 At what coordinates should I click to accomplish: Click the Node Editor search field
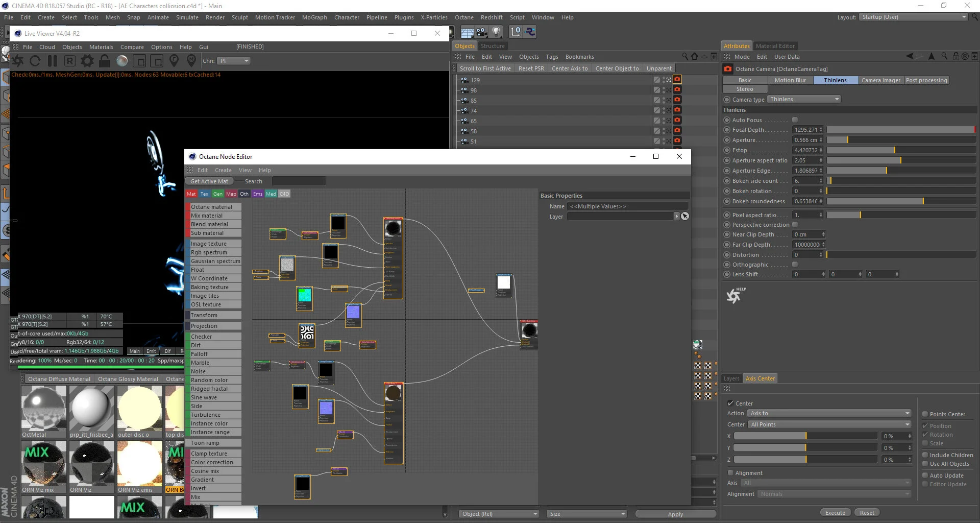299,181
